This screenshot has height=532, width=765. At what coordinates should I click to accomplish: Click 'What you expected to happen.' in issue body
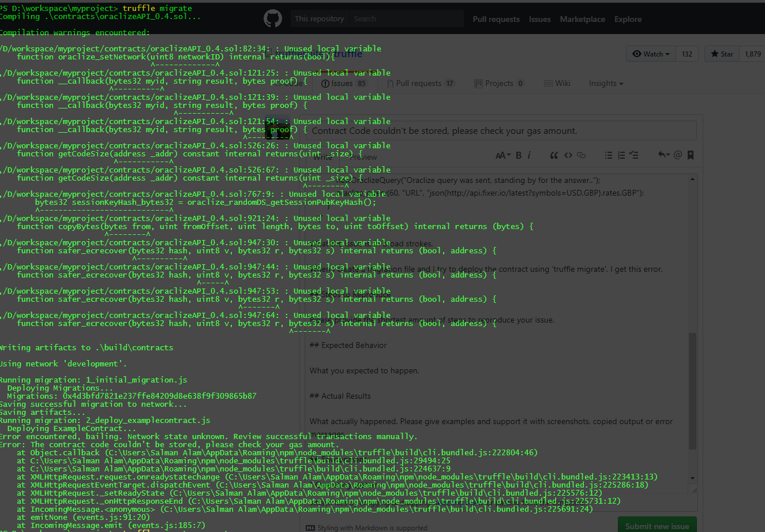click(365, 370)
